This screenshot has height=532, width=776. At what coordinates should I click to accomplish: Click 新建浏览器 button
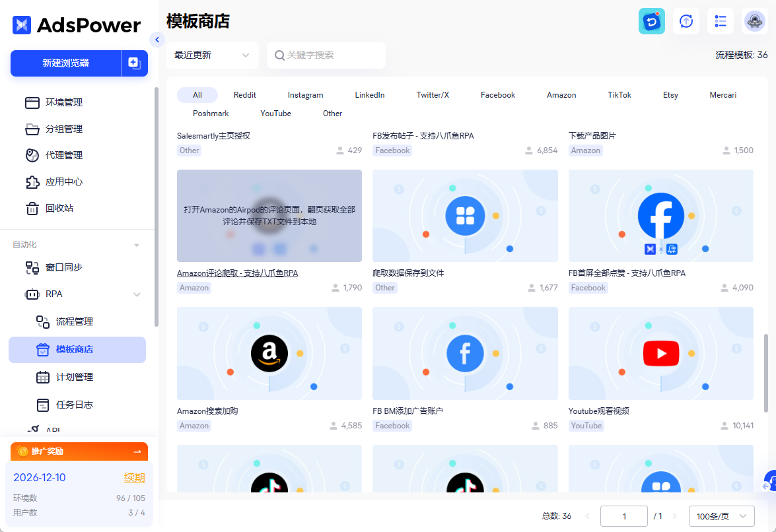click(x=66, y=63)
